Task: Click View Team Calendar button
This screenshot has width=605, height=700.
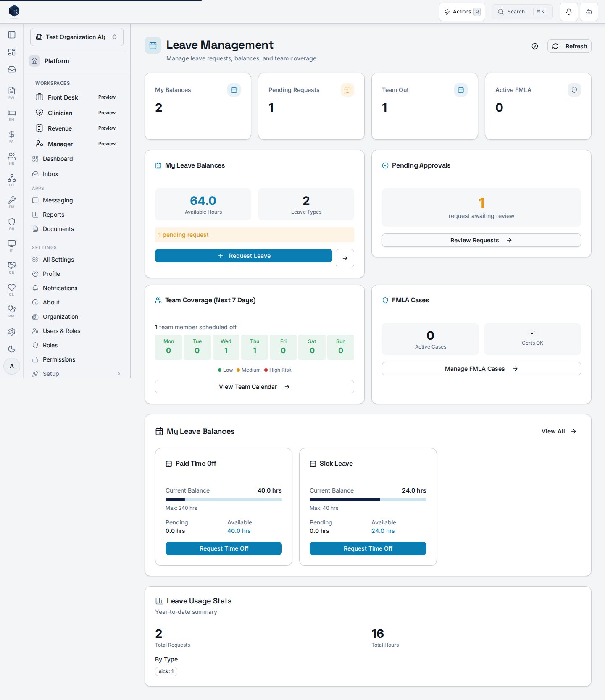Action: (x=255, y=387)
